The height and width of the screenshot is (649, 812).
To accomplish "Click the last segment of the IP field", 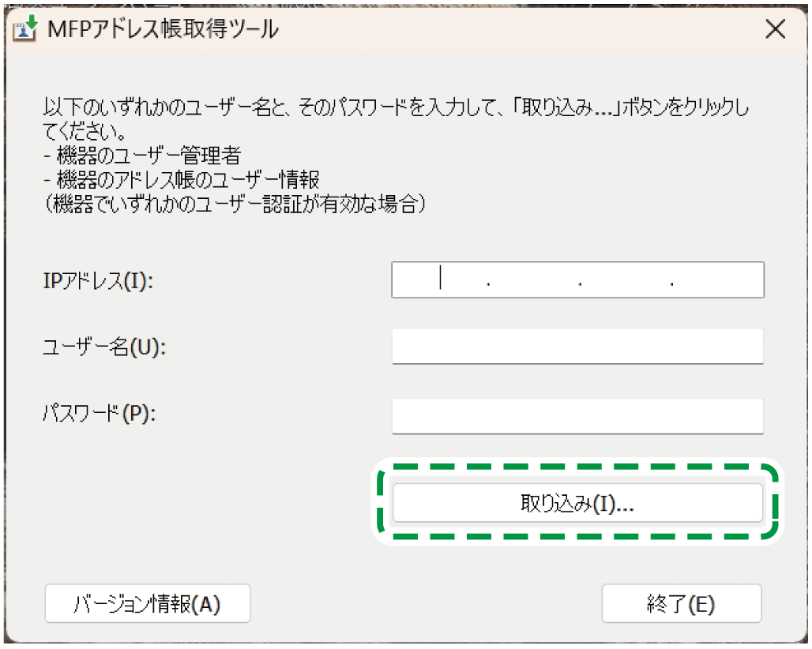I will (x=719, y=279).
